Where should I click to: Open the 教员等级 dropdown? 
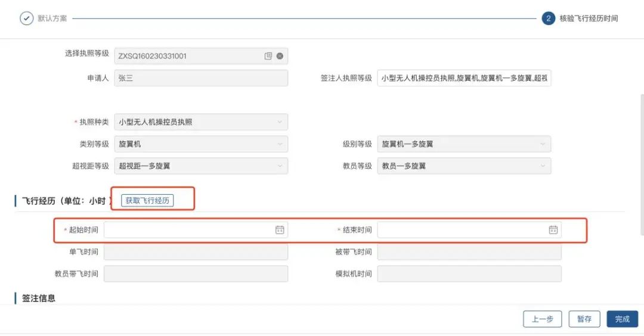(464, 166)
